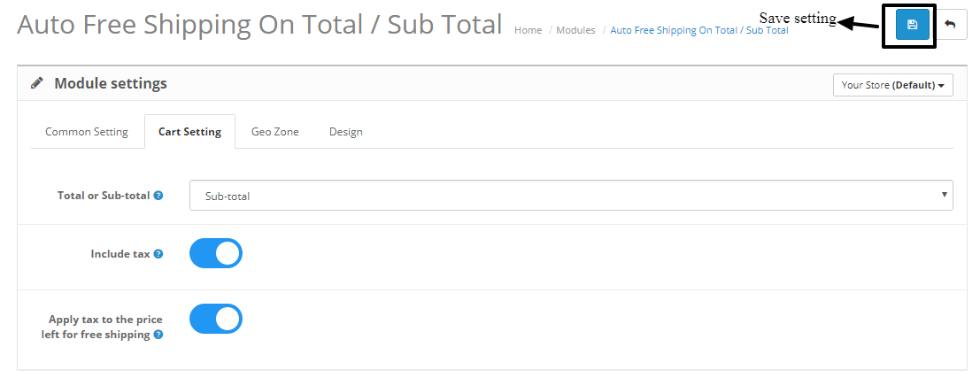The width and height of the screenshot is (980, 378).
Task: Click the Module settings panel heading
Action: click(x=111, y=83)
